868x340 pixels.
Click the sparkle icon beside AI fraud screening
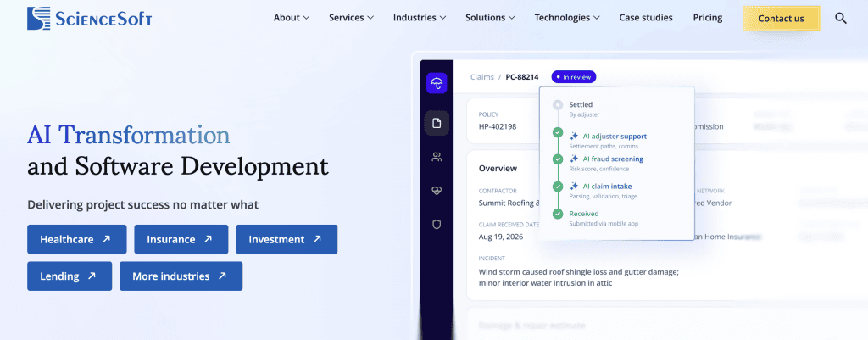click(x=574, y=159)
